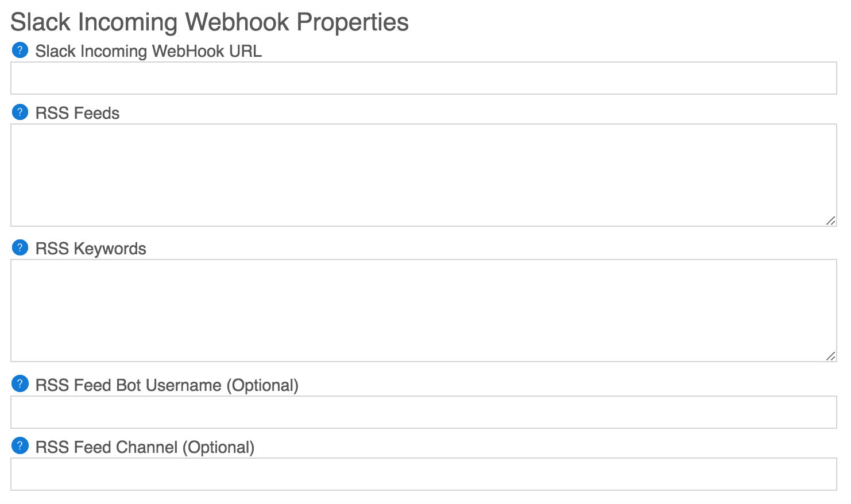
Task: Click the RSS Feed Channel label text
Action: [x=145, y=447]
